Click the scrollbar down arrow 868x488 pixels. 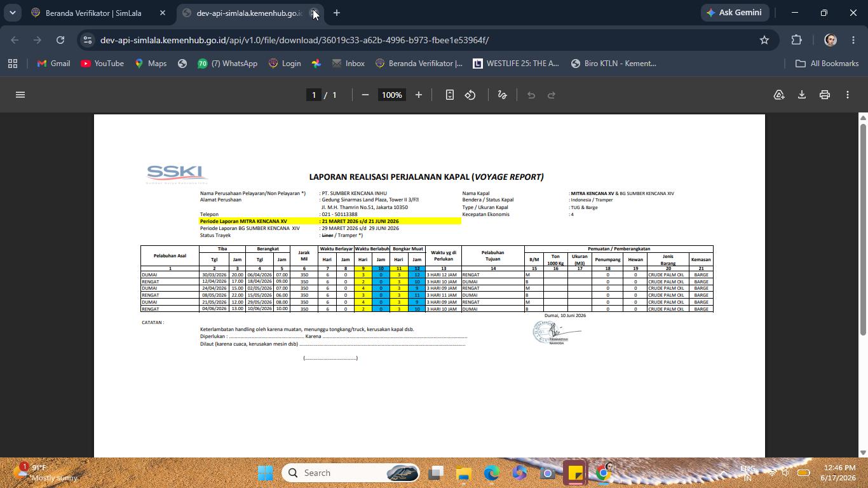(x=863, y=453)
